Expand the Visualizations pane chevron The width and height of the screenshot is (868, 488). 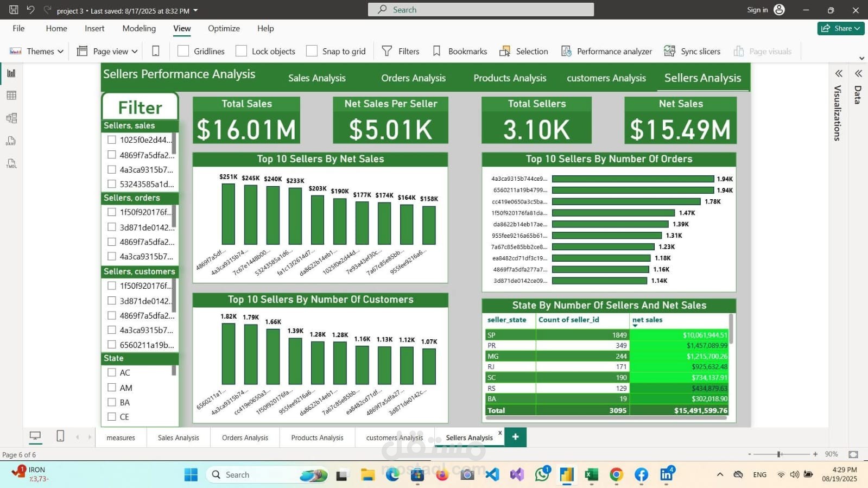coord(839,73)
